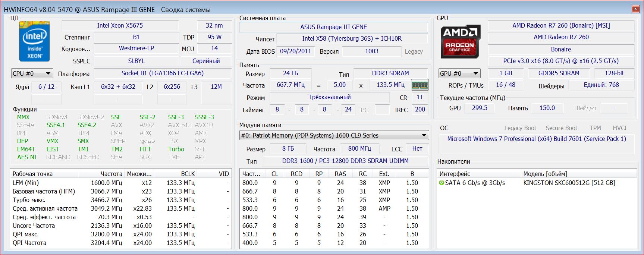Click the EM64T feature label
Viewport: 644px width, 255px height.
tap(26, 149)
